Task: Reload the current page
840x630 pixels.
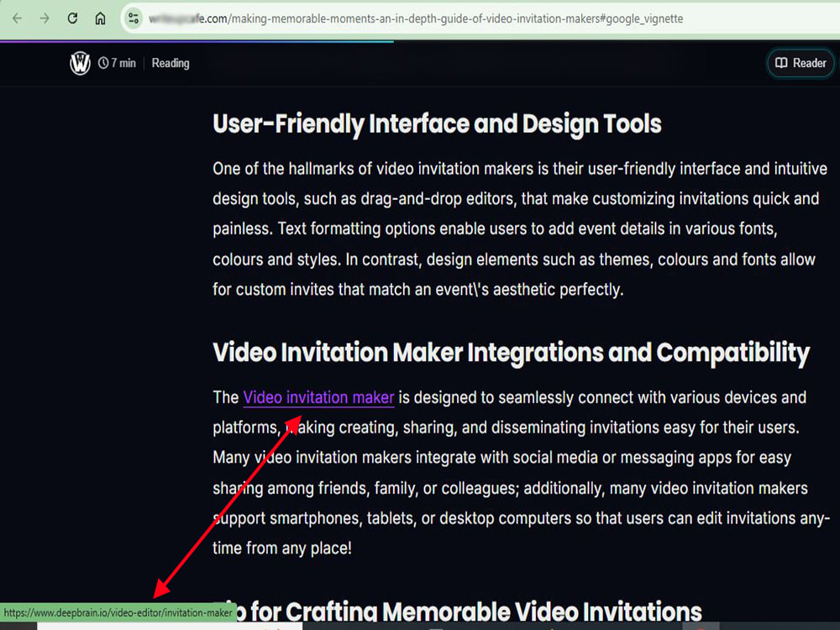Action: (72, 18)
